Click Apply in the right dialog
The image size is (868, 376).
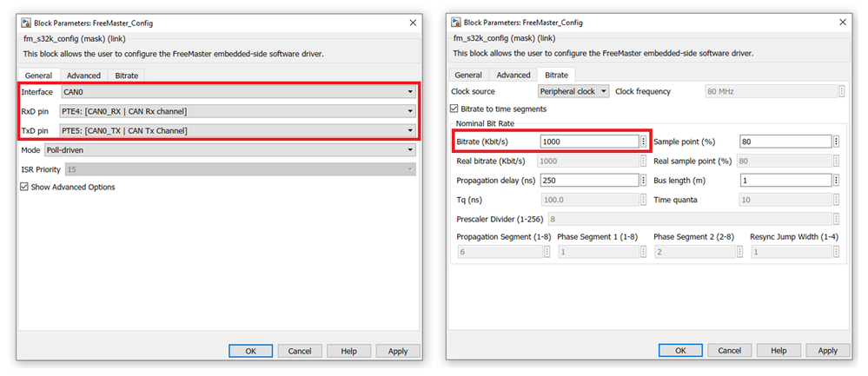(x=828, y=351)
